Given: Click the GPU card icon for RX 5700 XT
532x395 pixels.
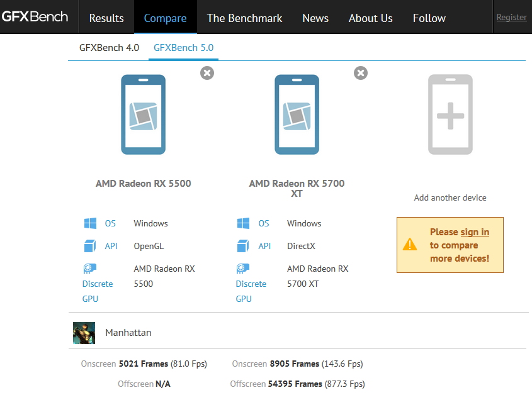Looking at the screenshot, I should point(243,269).
